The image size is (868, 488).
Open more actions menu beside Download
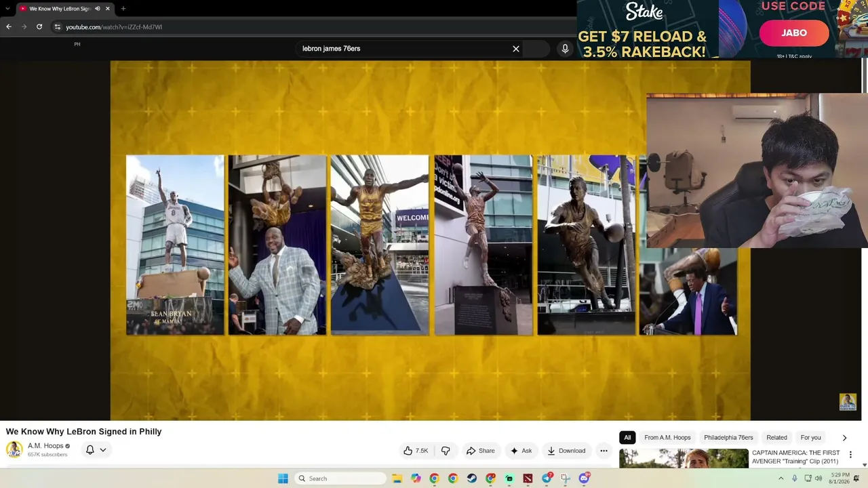click(x=604, y=451)
